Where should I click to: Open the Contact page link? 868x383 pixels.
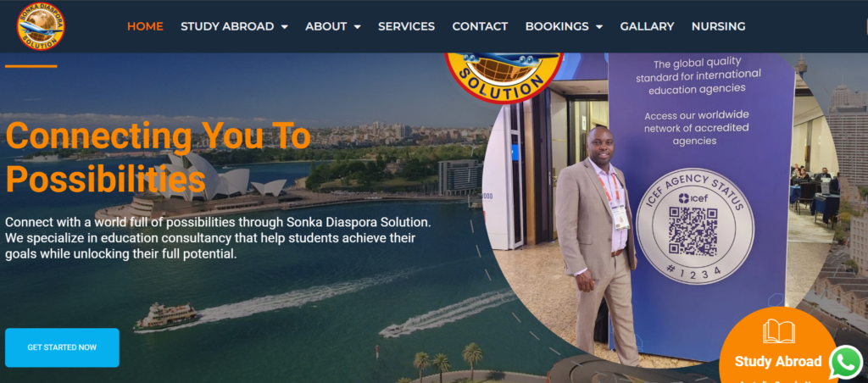pyautogui.click(x=480, y=26)
